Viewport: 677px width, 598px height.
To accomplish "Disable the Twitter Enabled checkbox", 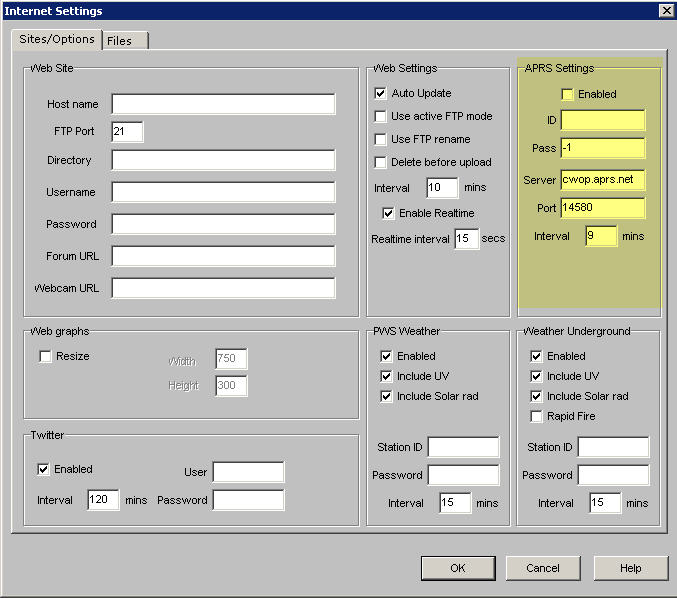I will 43,469.
